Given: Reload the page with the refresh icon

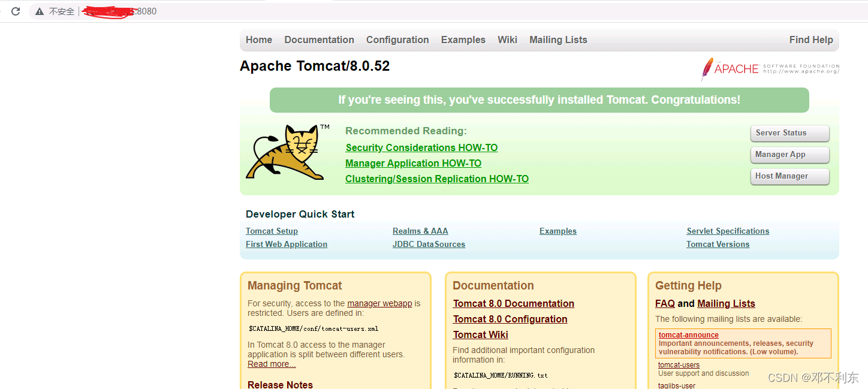Looking at the screenshot, I should 16,11.
